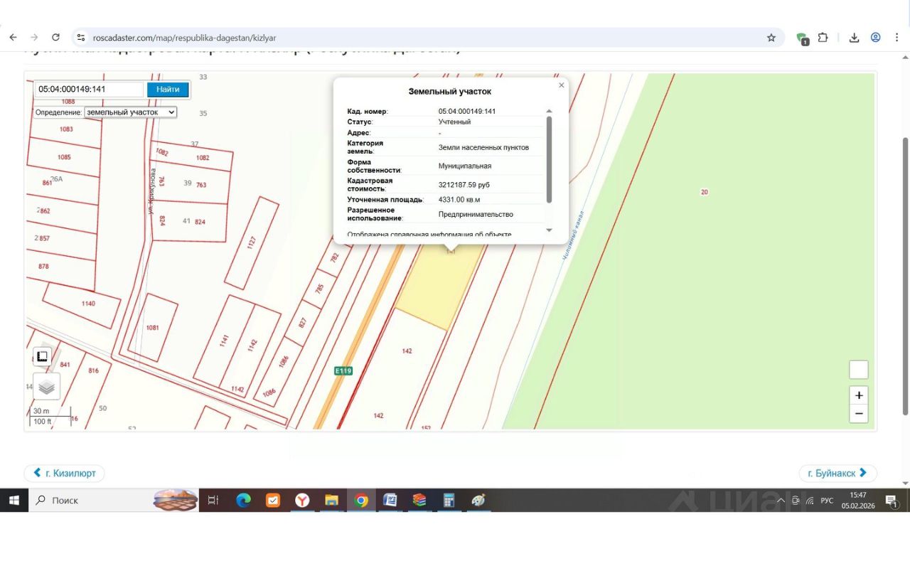The image size is (910, 588).
Task: Open the green shield extension icon
Action: 802,38
